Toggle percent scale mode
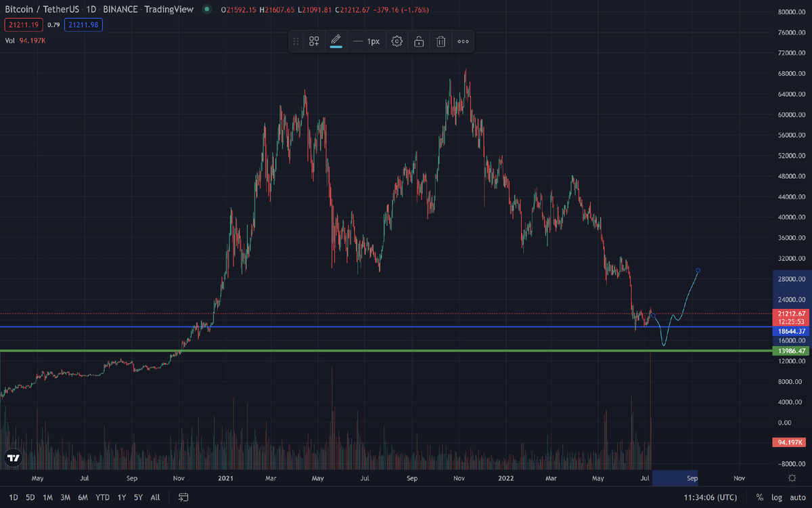 click(760, 497)
